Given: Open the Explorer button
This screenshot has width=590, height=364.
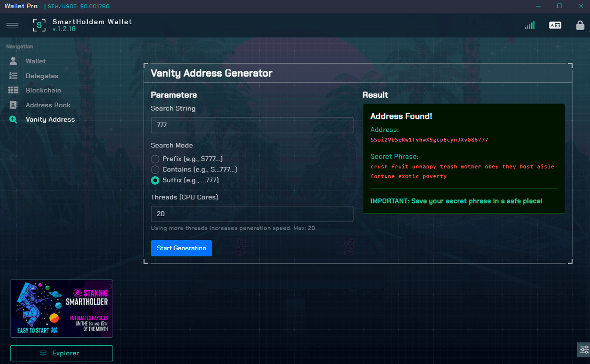Looking at the screenshot, I should click(61, 353).
